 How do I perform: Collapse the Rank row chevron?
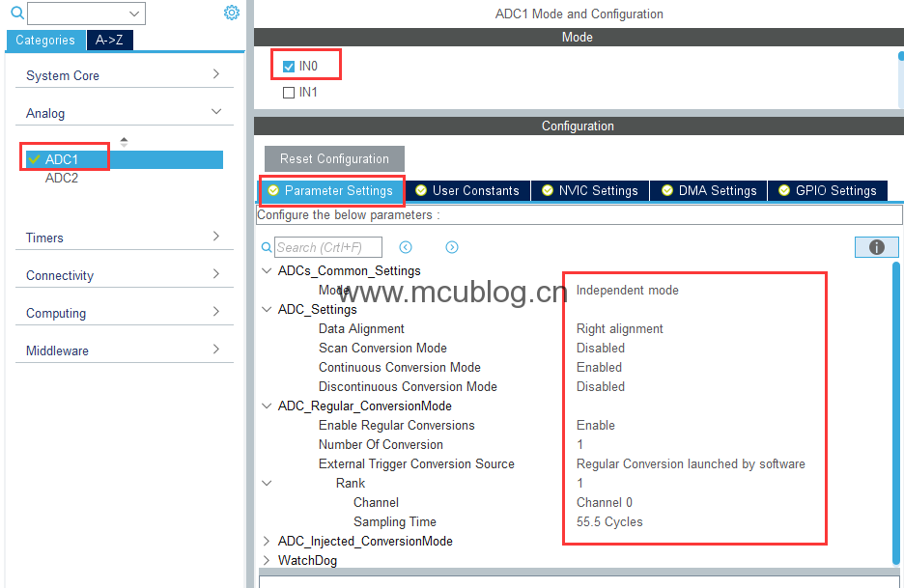[x=267, y=483]
